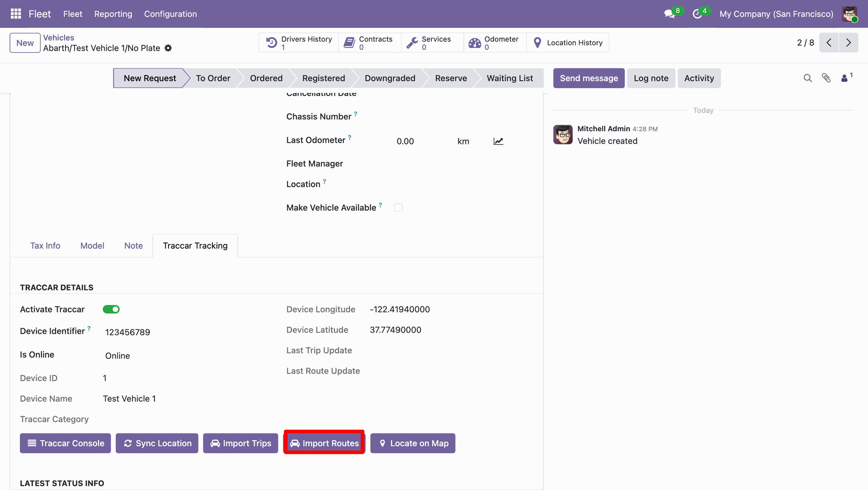
Task: Go to next vehicle record arrow
Action: pyautogui.click(x=849, y=43)
